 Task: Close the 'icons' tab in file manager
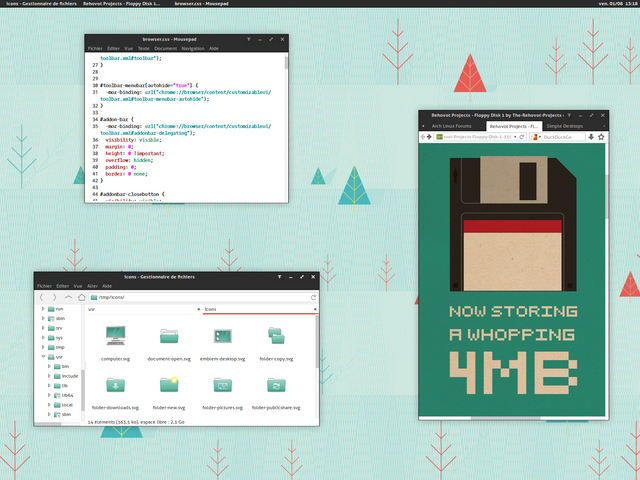[x=315, y=309]
